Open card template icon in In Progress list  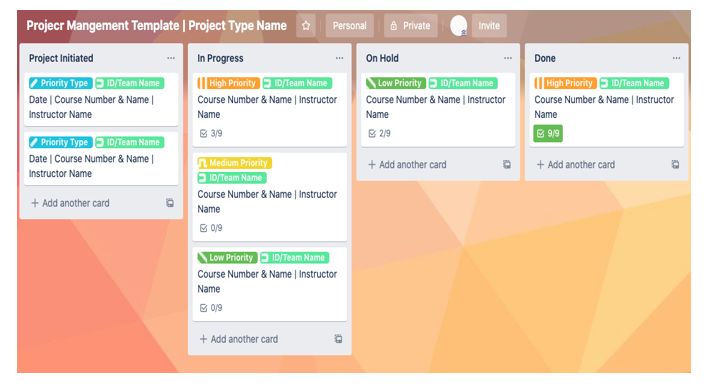point(338,339)
